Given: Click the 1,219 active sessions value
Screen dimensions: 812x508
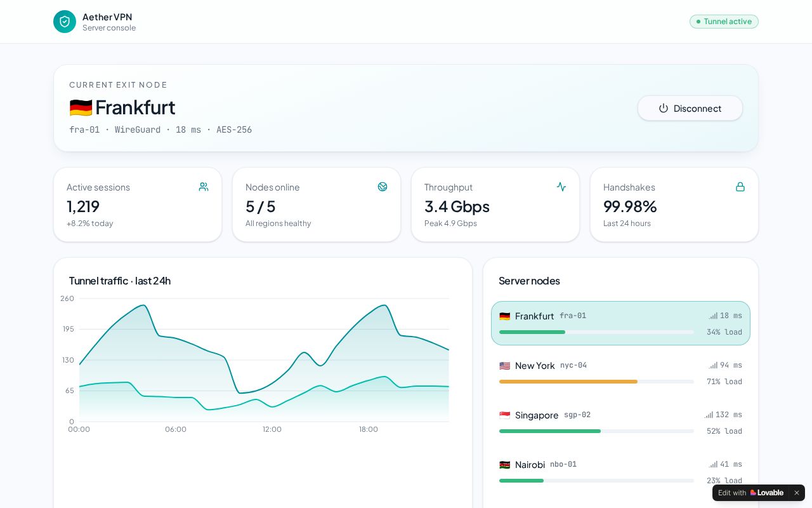Looking at the screenshot, I should (83, 206).
